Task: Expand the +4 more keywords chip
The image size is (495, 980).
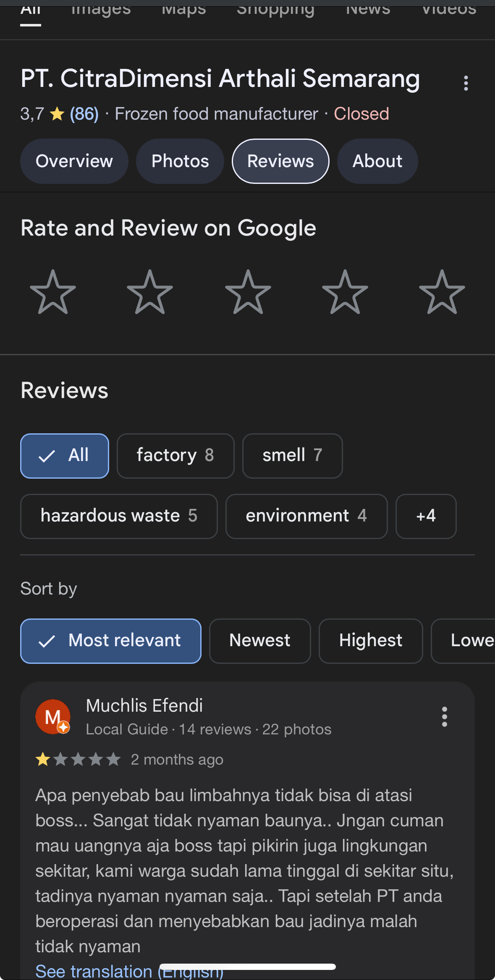Action: click(426, 516)
